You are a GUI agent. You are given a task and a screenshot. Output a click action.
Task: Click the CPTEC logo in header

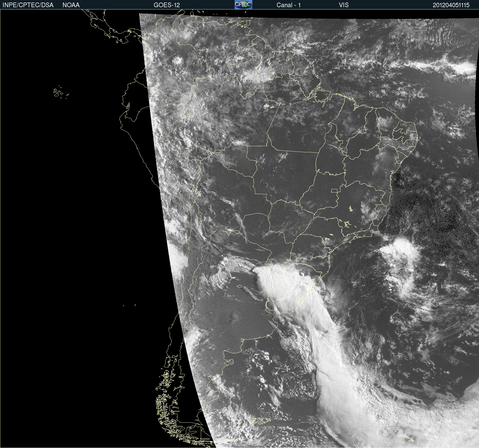pos(243,5)
